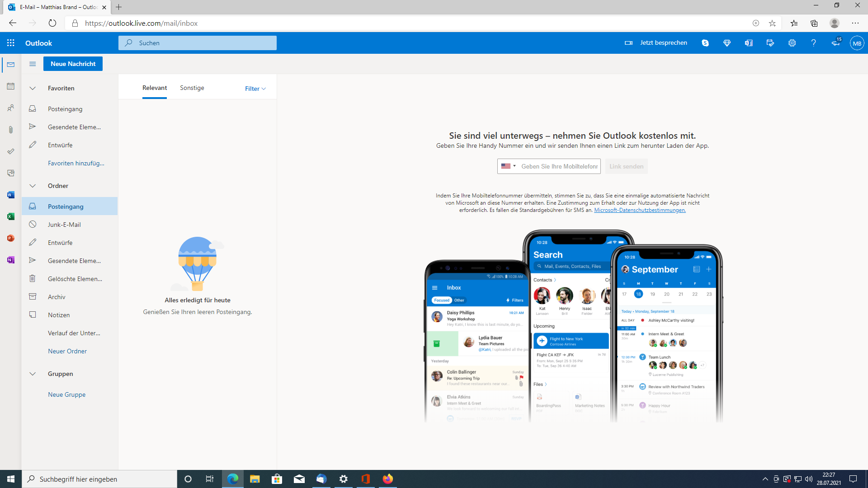The width and height of the screenshot is (868, 488).
Task: Open the Filter dropdown
Action: pos(255,89)
